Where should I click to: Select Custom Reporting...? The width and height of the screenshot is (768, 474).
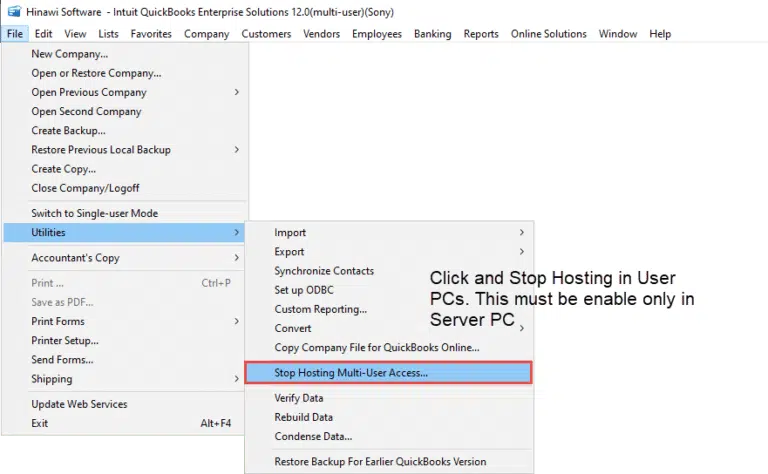[x=389, y=309]
